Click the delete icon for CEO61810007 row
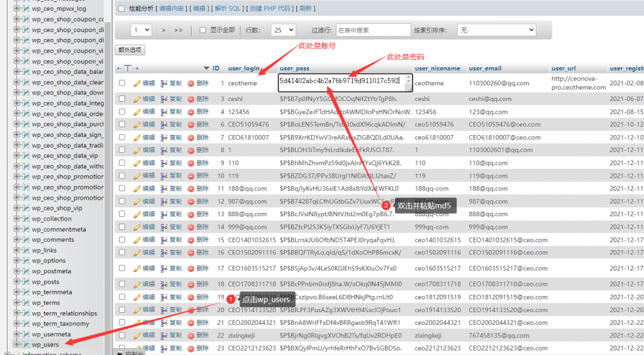 click(191, 138)
